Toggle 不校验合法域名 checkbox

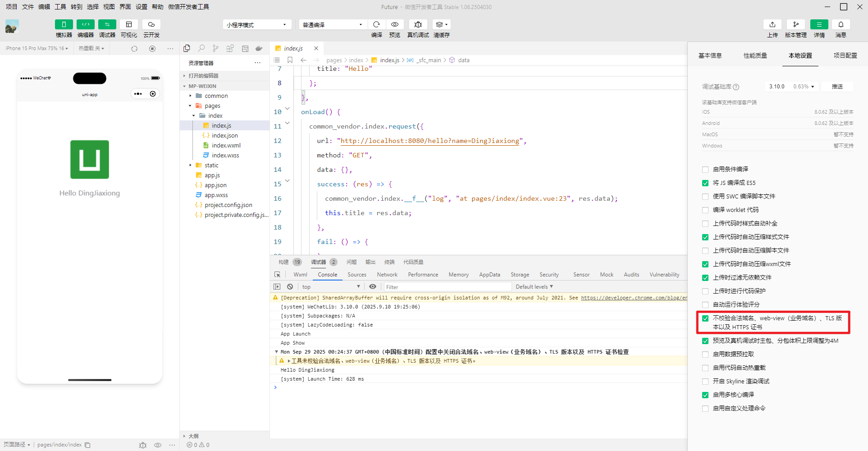coord(705,318)
